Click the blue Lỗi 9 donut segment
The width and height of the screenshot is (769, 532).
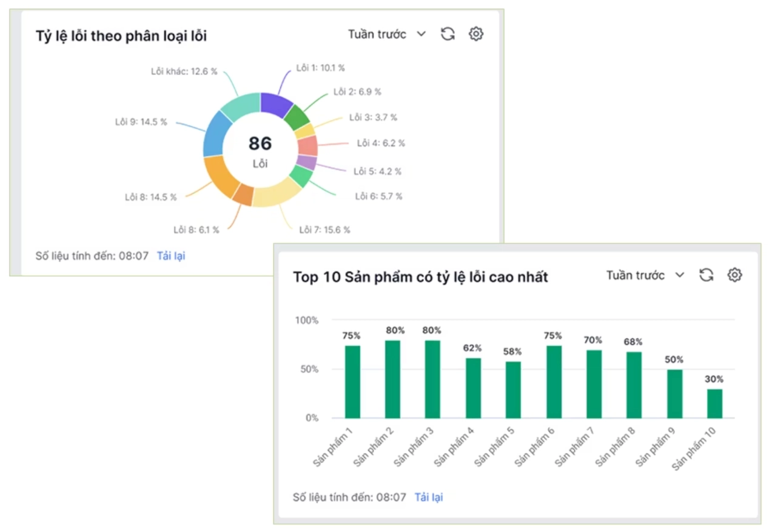(214, 135)
